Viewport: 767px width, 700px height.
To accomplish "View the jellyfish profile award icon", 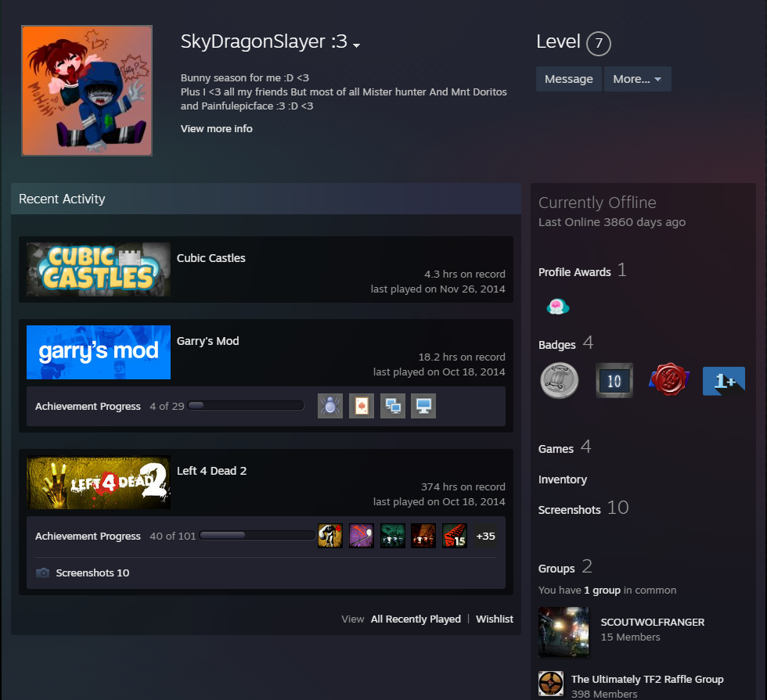I will click(557, 307).
